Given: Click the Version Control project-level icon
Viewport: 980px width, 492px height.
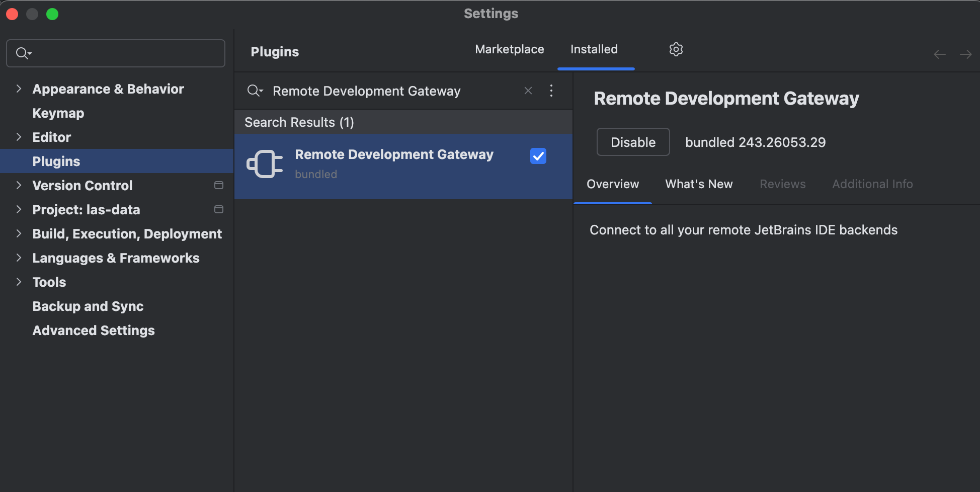Looking at the screenshot, I should pyautogui.click(x=219, y=185).
